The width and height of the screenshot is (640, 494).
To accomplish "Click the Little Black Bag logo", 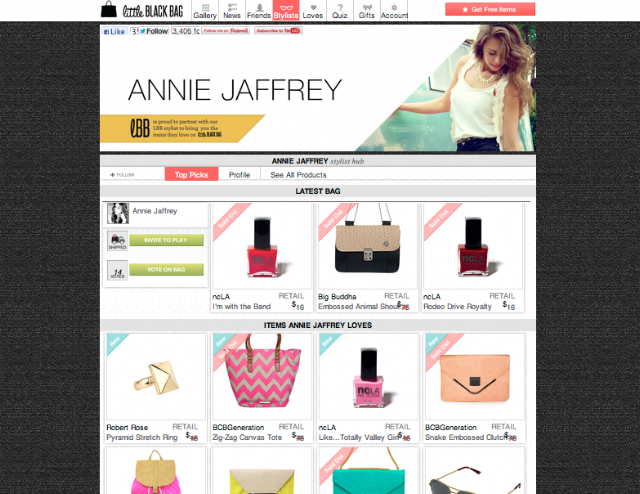I will [142, 10].
